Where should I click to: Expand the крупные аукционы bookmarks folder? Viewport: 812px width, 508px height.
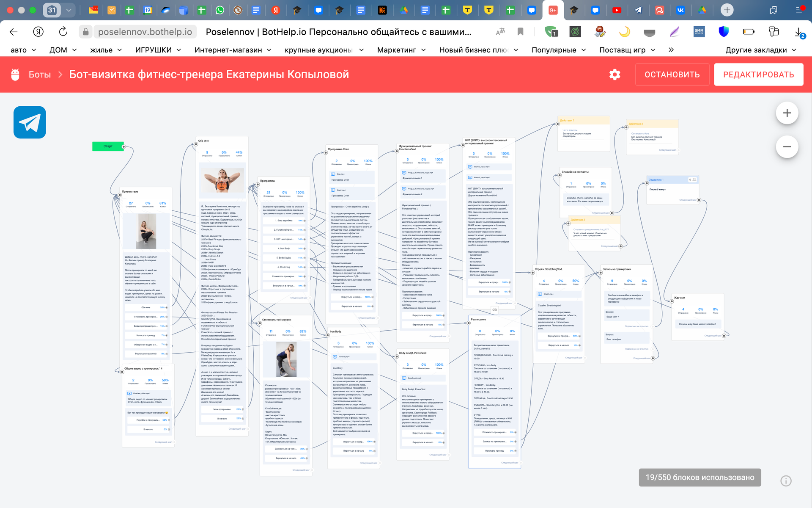pos(324,50)
